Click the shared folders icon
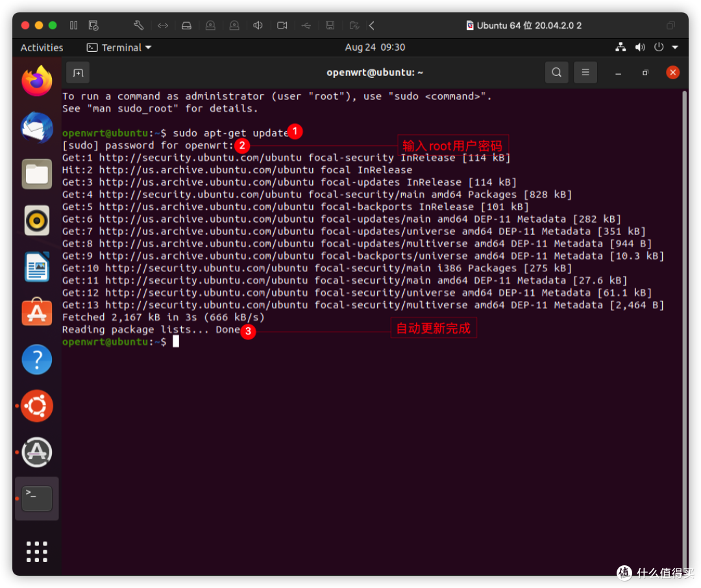Viewport: 701px width, 588px height. (x=354, y=25)
